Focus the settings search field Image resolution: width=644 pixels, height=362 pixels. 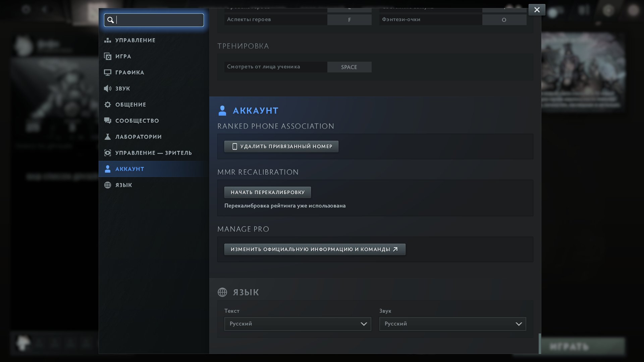(154, 20)
